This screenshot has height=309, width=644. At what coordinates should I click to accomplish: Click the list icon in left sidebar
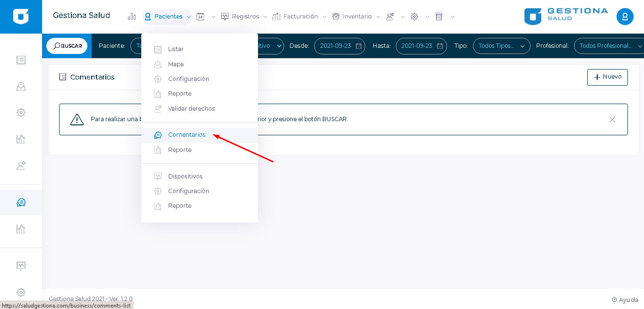point(21,60)
